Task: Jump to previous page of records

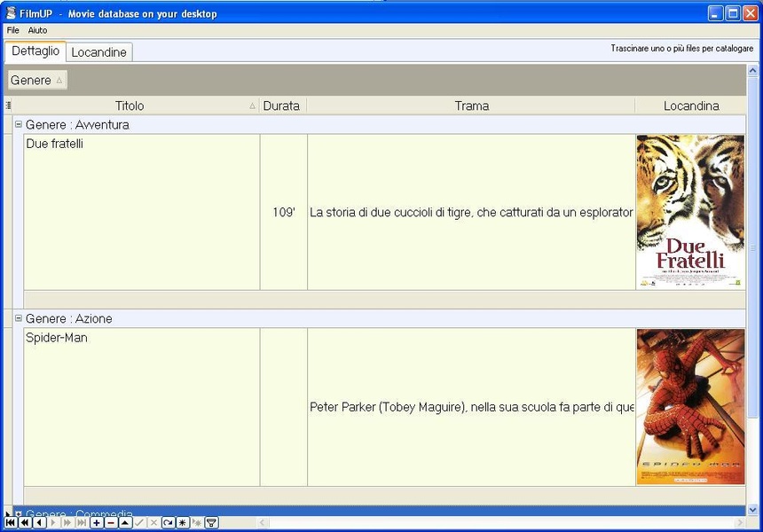Action: click(25, 523)
